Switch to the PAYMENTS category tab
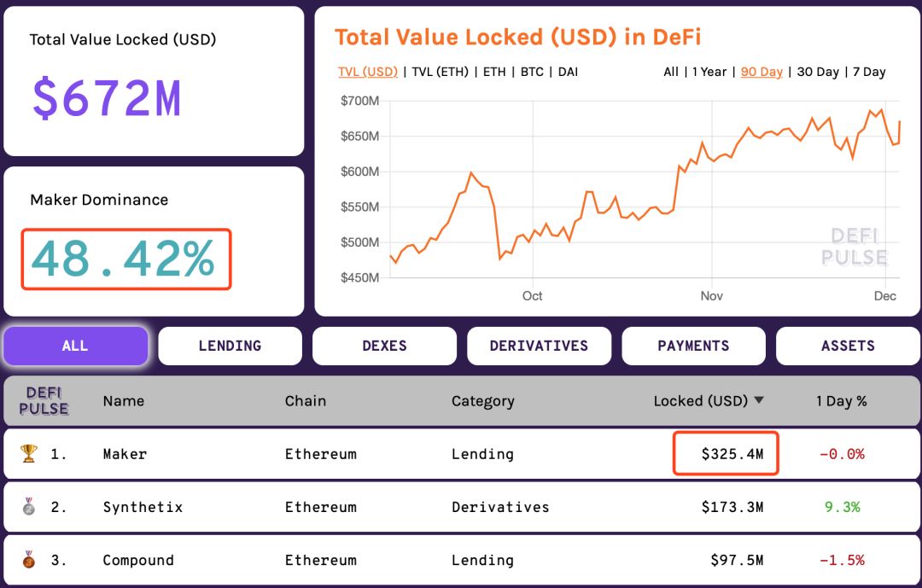The image size is (922, 588). tap(694, 346)
